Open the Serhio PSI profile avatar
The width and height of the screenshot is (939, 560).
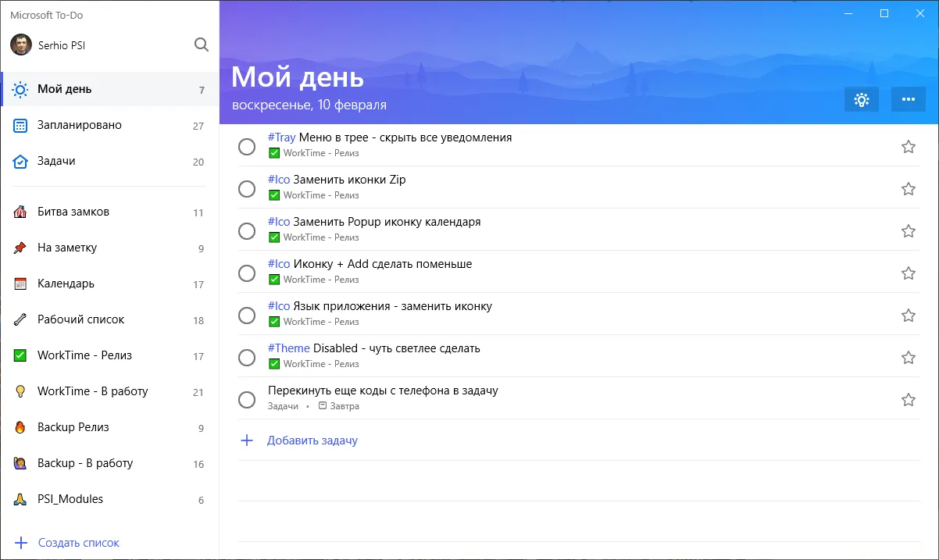tap(17, 45)
